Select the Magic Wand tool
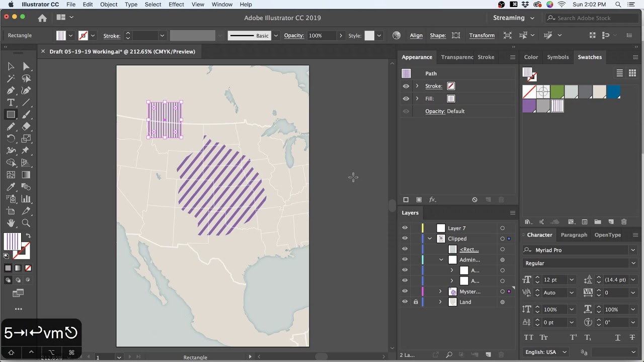Image resolution: width=644 pixels, height=362 pixels. point(11,78)
